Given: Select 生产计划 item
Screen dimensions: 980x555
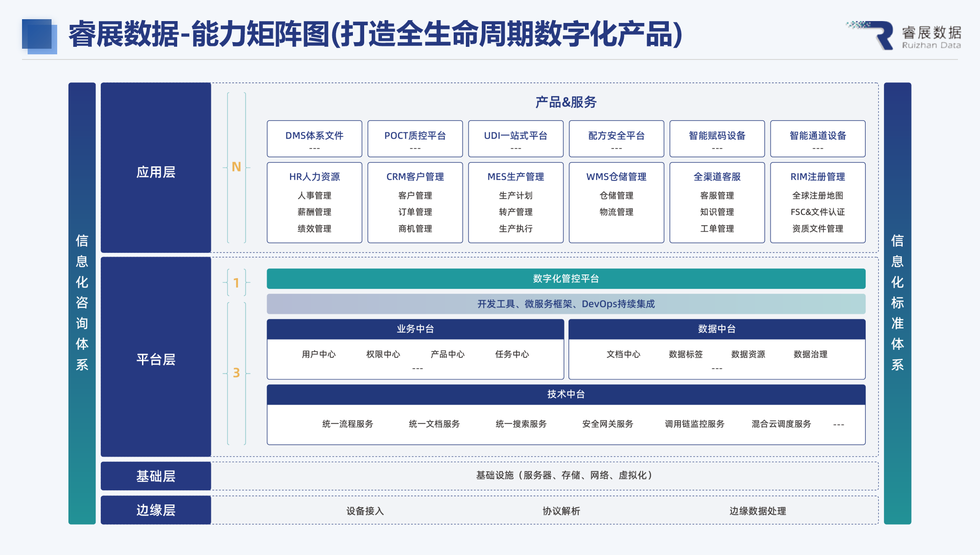Looking at the screenshot, I should tap(516, 195).
